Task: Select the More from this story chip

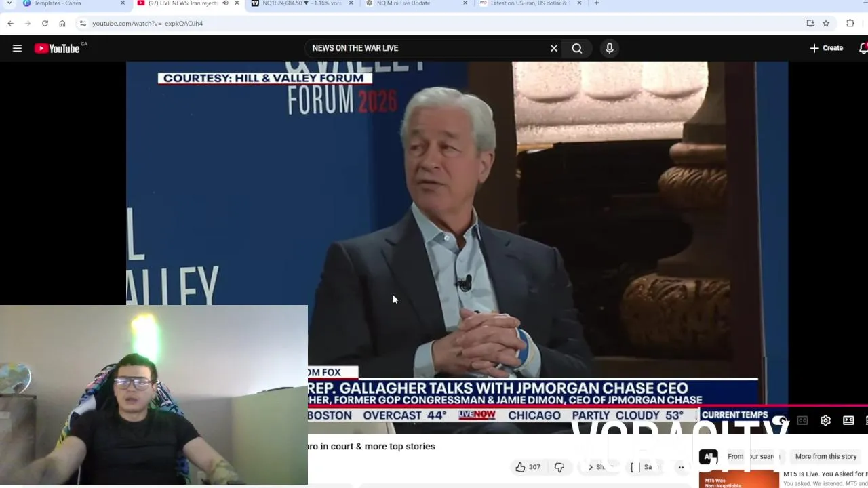Action: tap(826, 457)
